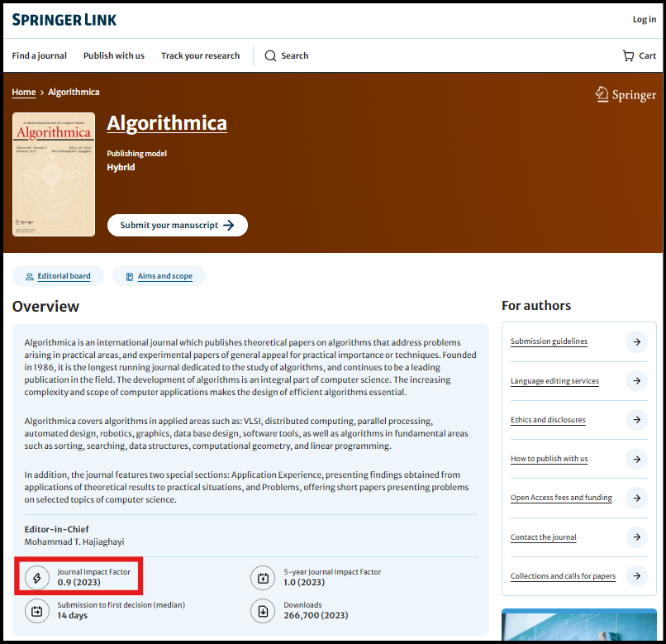The image size is (666, 644).
Task: Click the arrow beside Open Access fees and funding
Action: tap(637, 498)
